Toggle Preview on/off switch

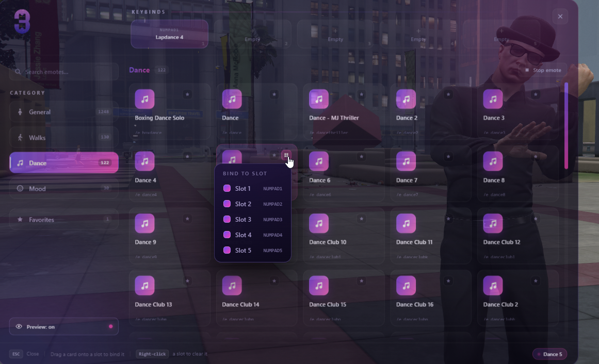click(x=64, y=326)
